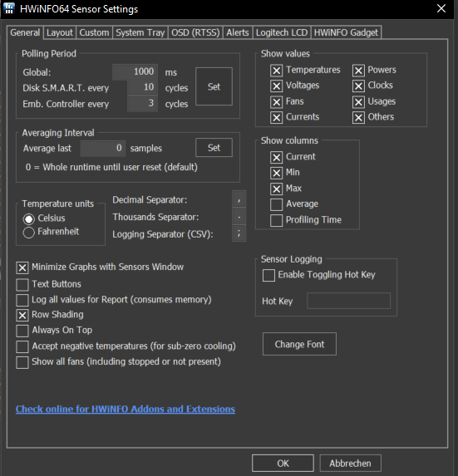This screenshot has width=458, height=476.
Task: Cancel with the Abbrechen button
Action: [x=351, y=464]
